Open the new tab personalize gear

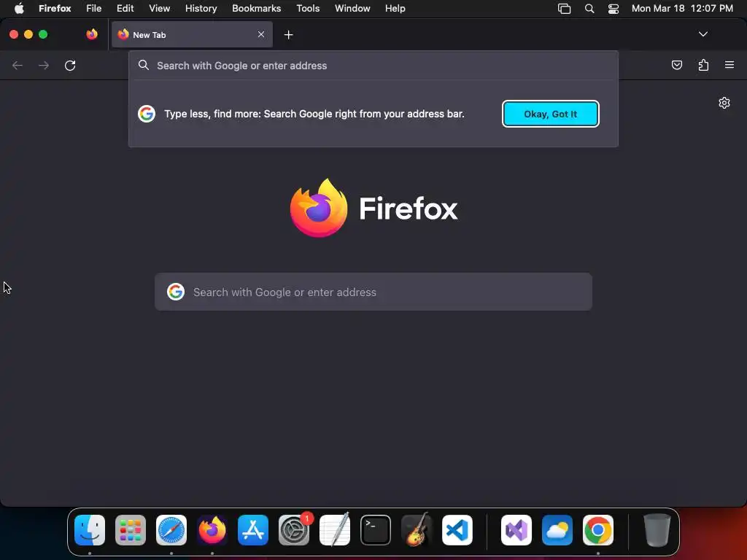[724, 103]
